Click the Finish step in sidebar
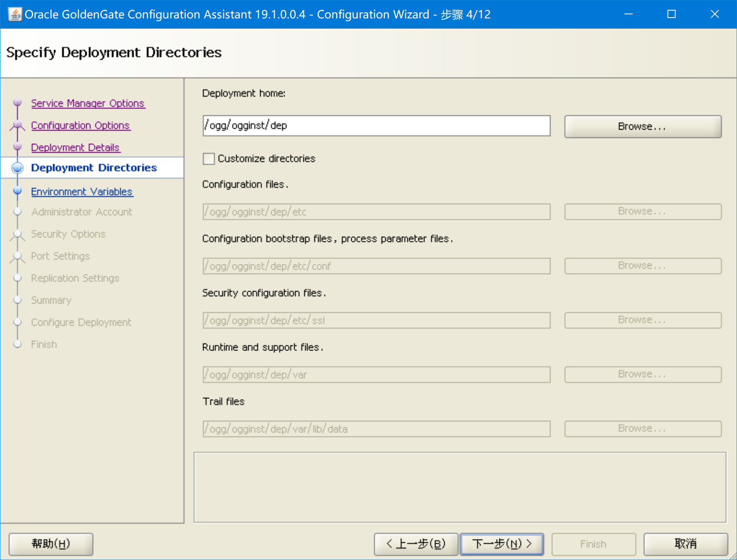 tap(44, 344)
